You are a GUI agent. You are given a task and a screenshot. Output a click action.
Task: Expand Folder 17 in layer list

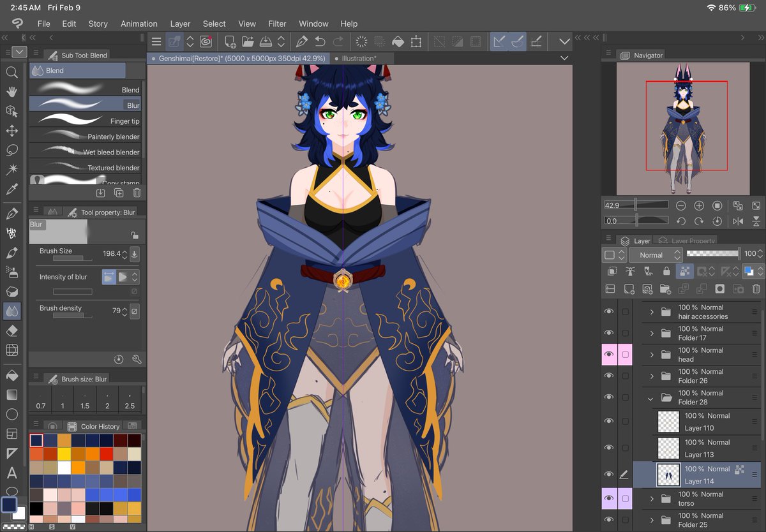coord(652,333)
